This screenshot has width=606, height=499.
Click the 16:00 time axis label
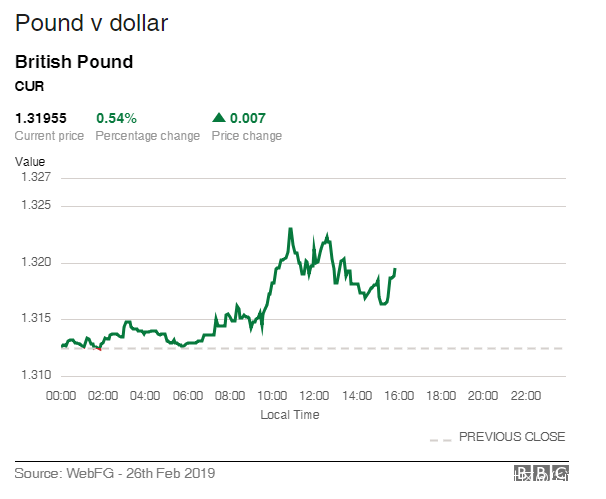(398, 396)
